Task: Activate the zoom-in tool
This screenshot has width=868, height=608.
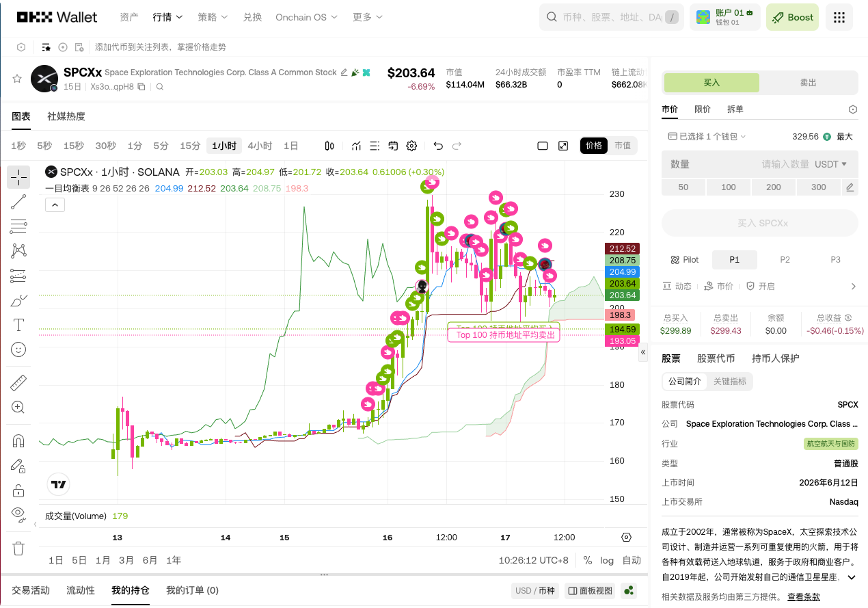Action: 18,408
